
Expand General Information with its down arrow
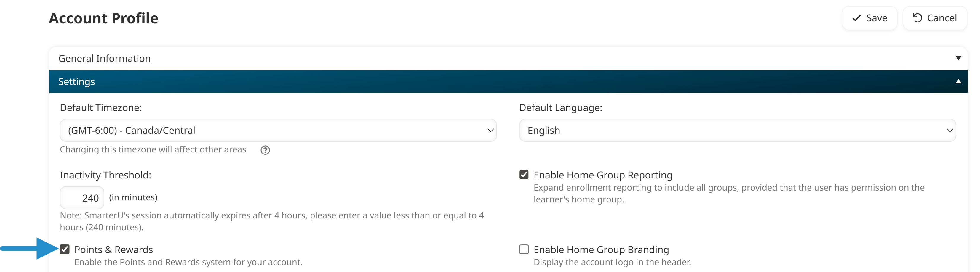click(958, 58)
